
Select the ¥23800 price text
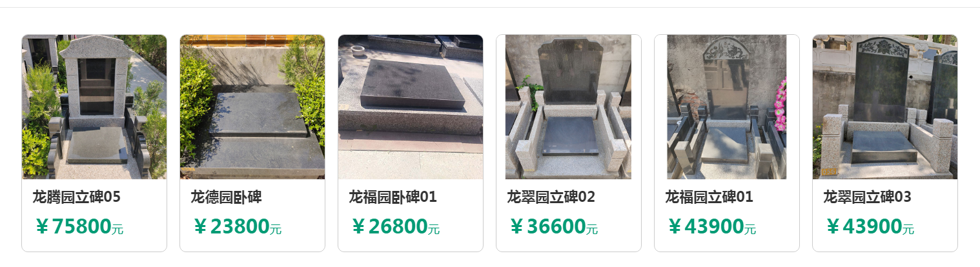click(x=237, y=227)
